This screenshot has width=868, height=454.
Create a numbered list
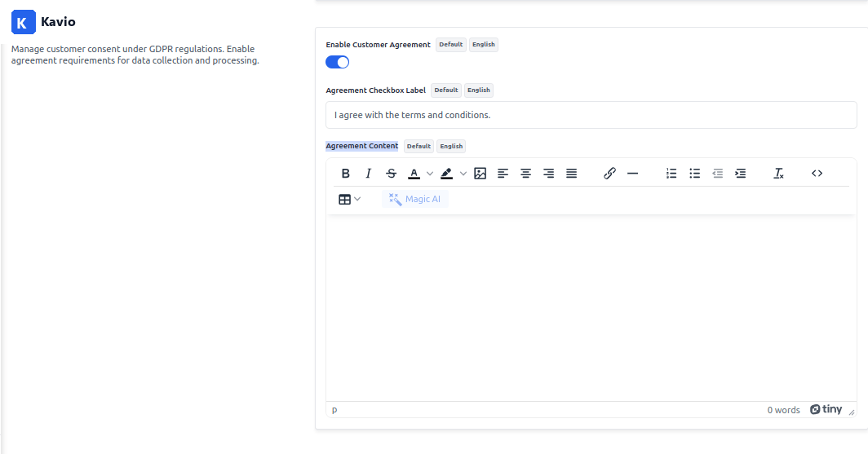(x=671, y=174)
